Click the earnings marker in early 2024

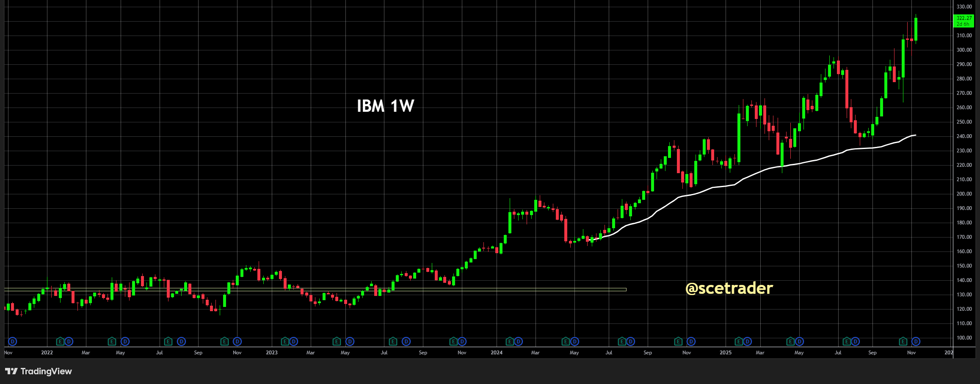(510, 341)
